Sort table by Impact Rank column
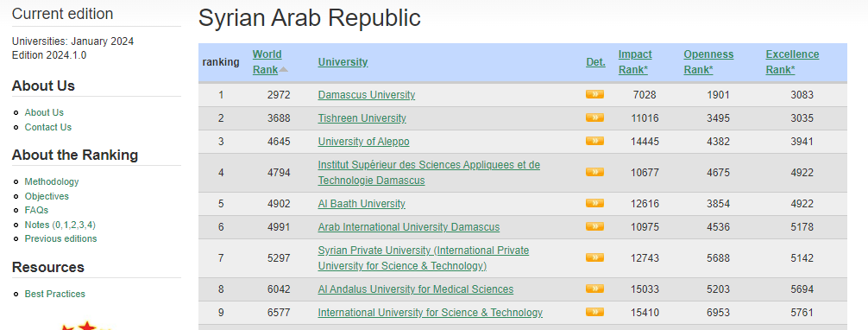 (635, 62)
